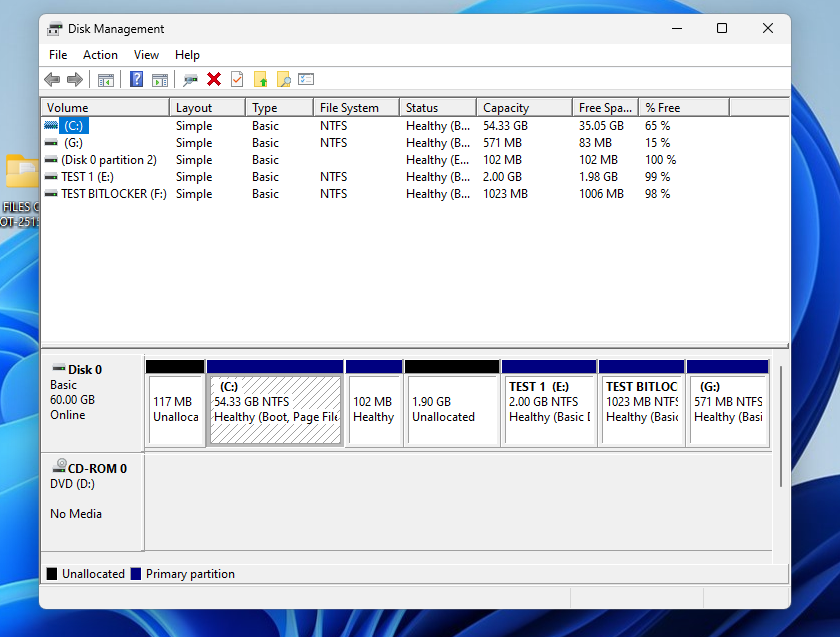This screenshot has height=637, width=840.
Task: Click the 1006 MB free space value
Action: click(601, 194)
